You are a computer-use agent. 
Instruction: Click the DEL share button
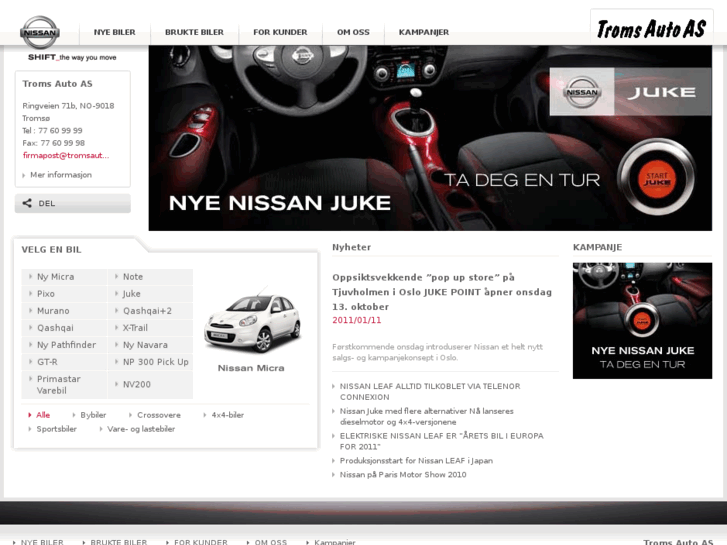(73, 203)
